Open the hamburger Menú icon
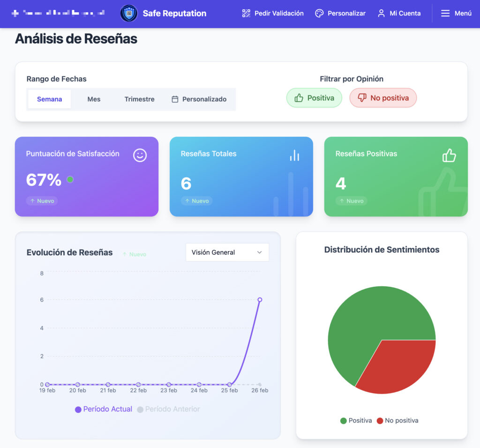The width and height of the screenshot is (480, 448). (445, 14)
